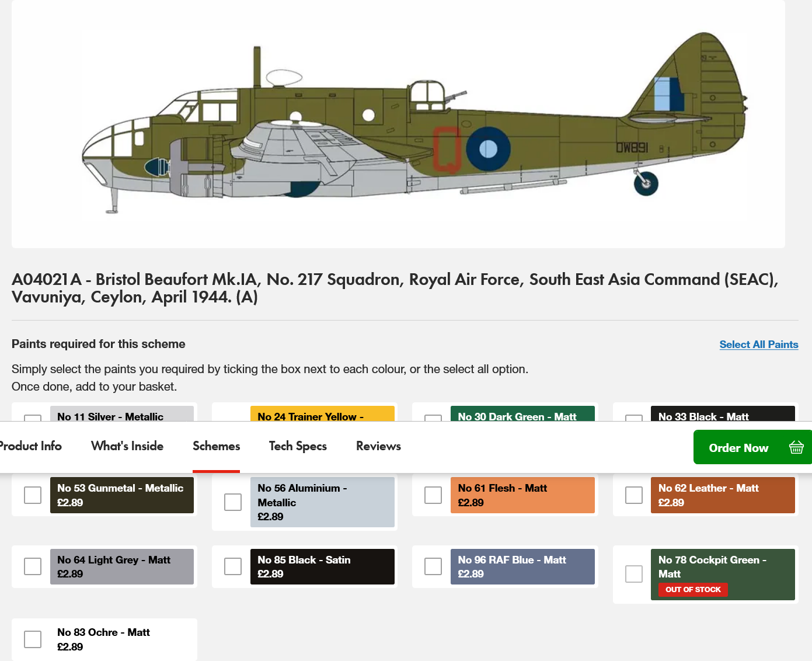Click the 'Once done, add to your basket' text

[94, 387]
